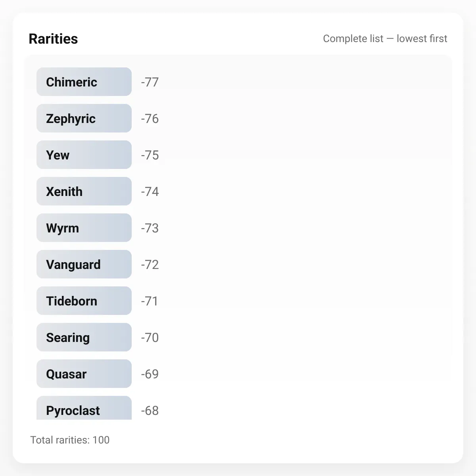Viewport: 476px width, 476px height.
Task: Choose the Xenith rarity entry
Action: pos(84,191)
